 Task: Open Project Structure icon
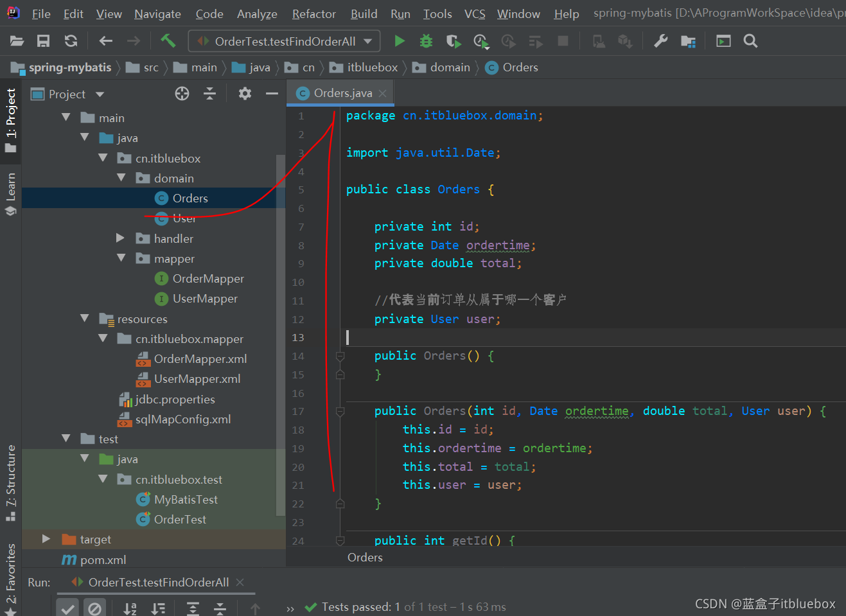click(x=688, y=42)
